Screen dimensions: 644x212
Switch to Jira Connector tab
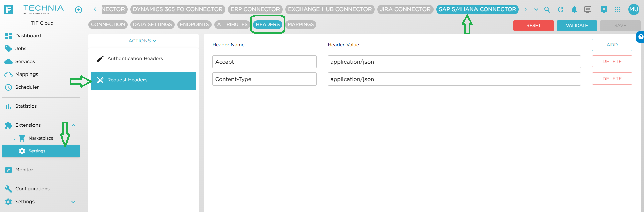(x=405, y=9)
